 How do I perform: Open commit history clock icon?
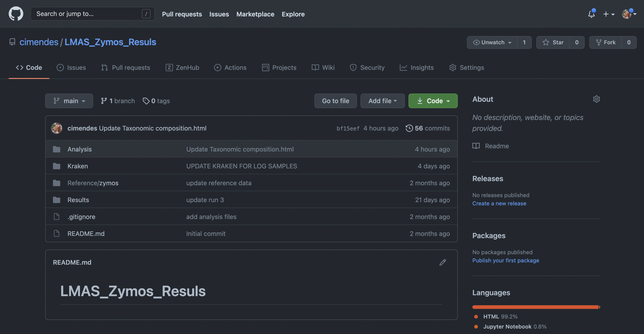(x=409, y=128)
